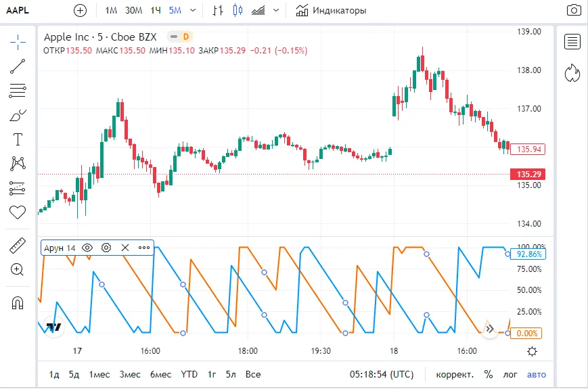Image resolution: width=588 pixels, height=389 pixels.
Task: Select the candlestick chart style
Action: click(238, 11)
